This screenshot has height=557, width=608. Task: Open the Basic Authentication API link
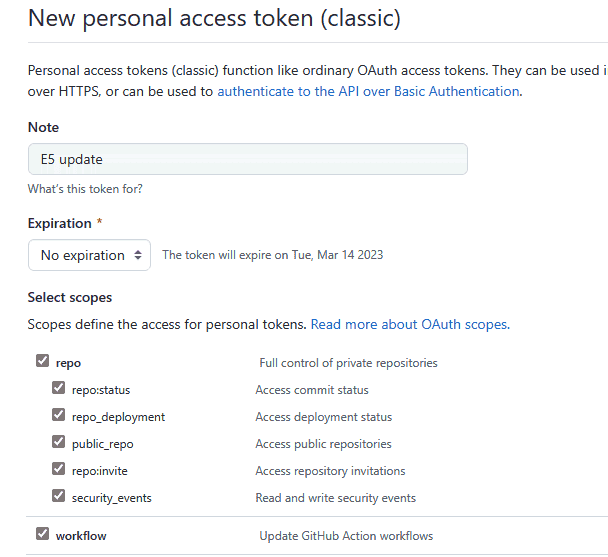368,91
